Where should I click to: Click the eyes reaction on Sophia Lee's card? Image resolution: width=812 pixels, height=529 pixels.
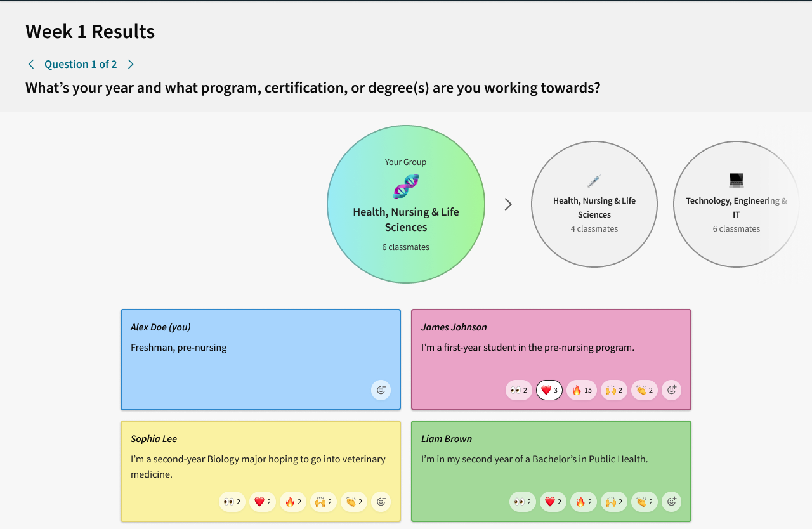tap(232, 501)
